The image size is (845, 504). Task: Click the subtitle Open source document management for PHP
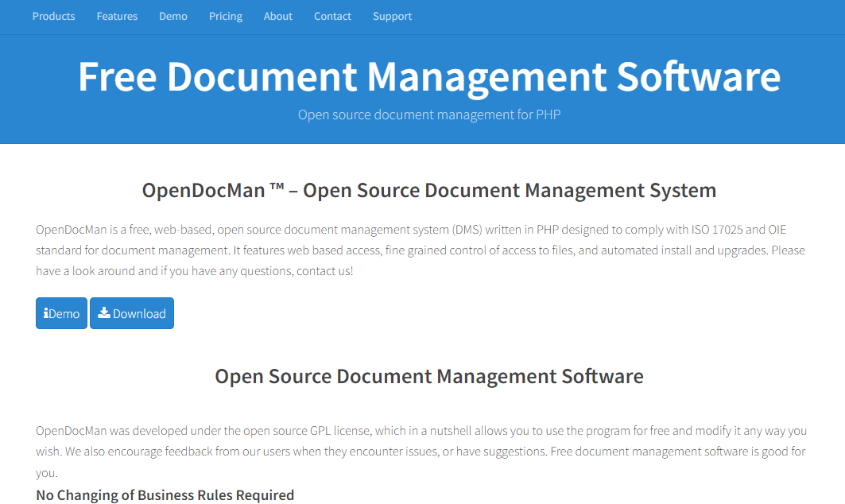429,114
